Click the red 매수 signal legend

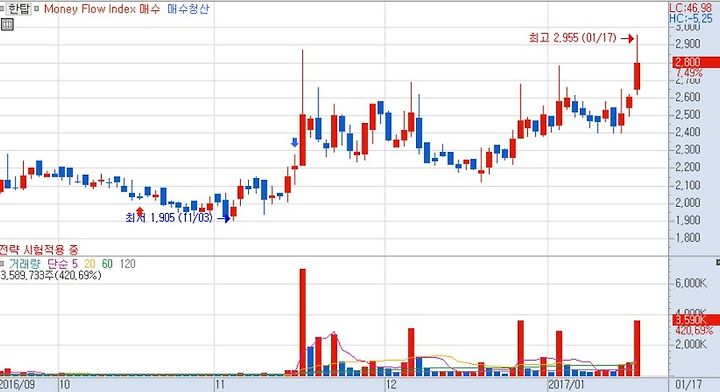tap(150, 9)
